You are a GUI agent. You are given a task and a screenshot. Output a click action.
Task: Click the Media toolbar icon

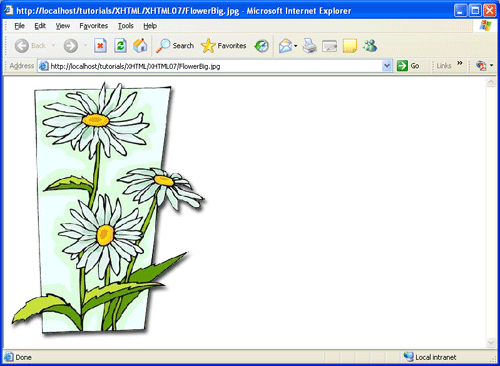[x=262, y=46]
